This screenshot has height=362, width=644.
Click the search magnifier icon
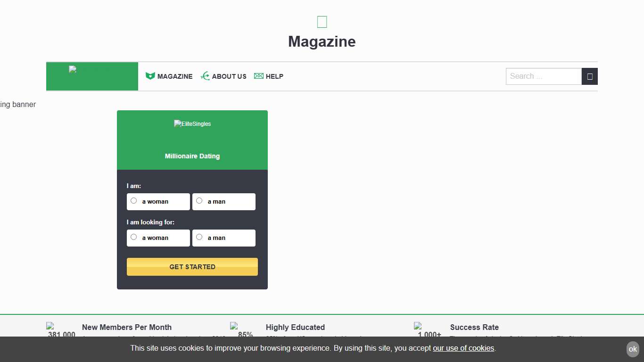pos(589,76)
